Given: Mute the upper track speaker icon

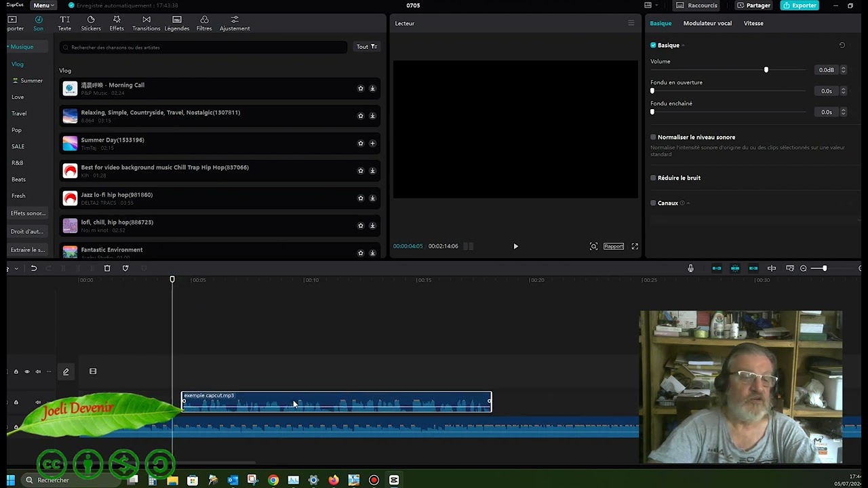Looking at the screenshot, I should tap(38, 371).
